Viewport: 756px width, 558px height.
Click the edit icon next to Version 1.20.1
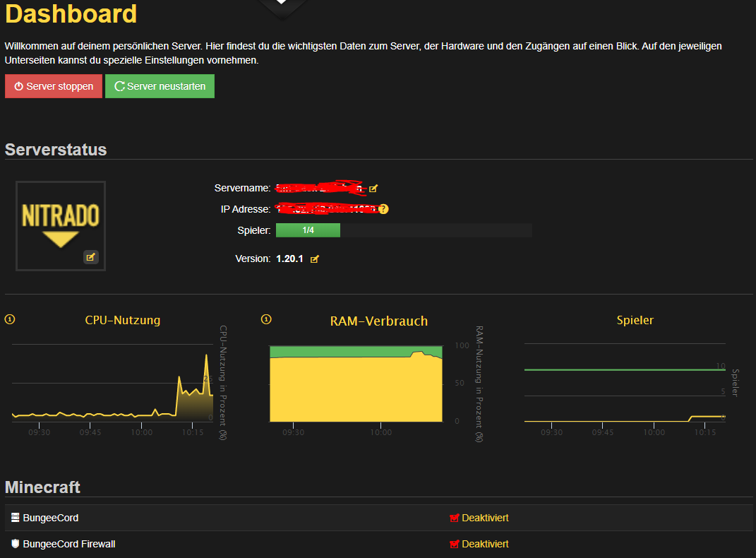[315, 259]
